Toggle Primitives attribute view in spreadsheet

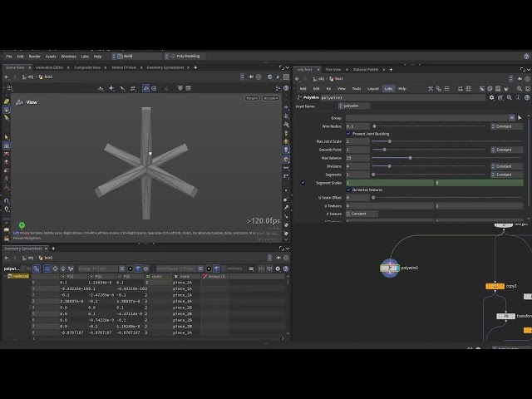63,268
